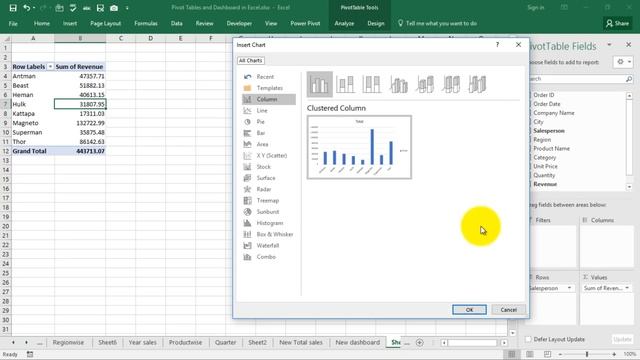Click the Save icon in Quick Access Toolbar

pyautogui.click(x=13, y=8)
